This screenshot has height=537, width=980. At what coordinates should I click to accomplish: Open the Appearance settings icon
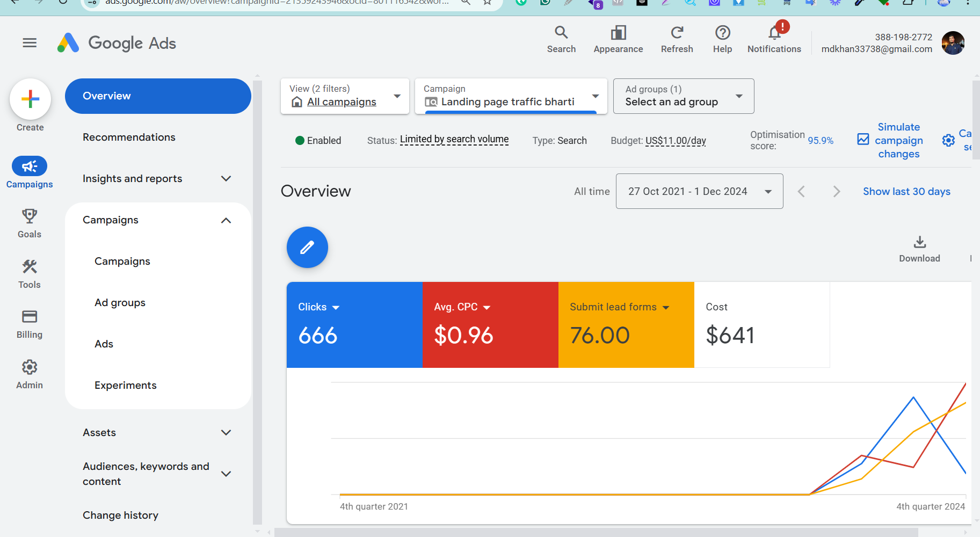[x=618, y=39]
